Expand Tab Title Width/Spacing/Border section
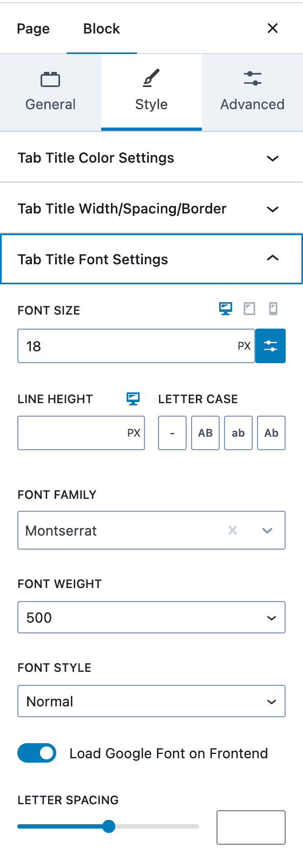The height and width of the screenshot is (868, 303). click(151, 209)
